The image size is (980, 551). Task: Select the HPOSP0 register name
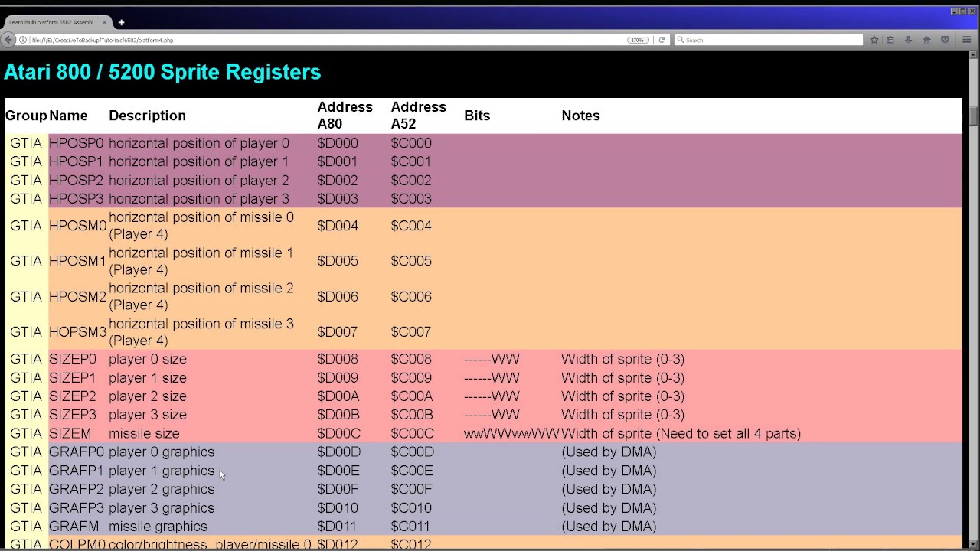[x=76, y=143]
